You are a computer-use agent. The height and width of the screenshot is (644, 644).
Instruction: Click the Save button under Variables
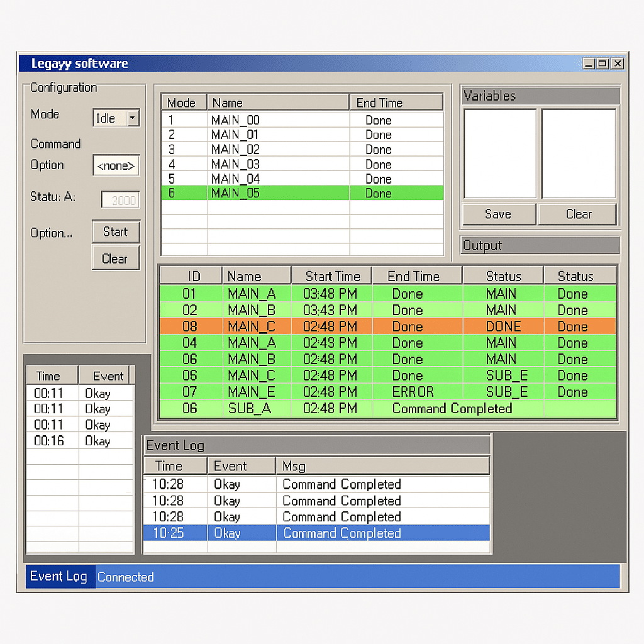[499, 214]
